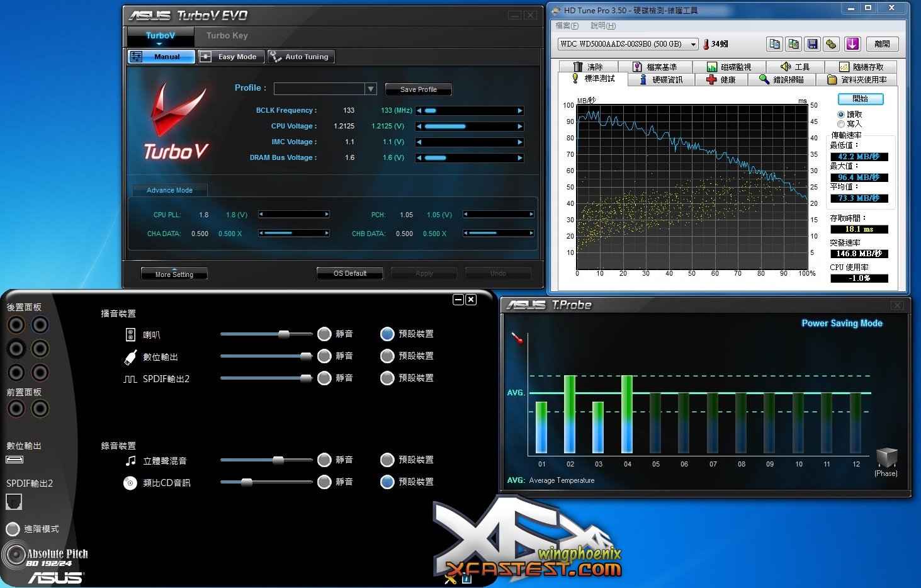The image size is (921, 588).
Task: Mute the 立體聲混音 recording device
Action: [324, 460]
